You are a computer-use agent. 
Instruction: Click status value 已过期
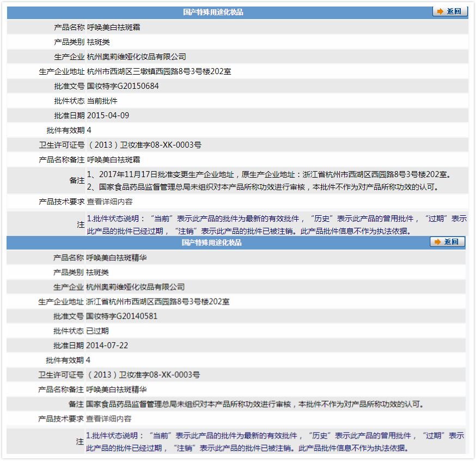point(97,331)
